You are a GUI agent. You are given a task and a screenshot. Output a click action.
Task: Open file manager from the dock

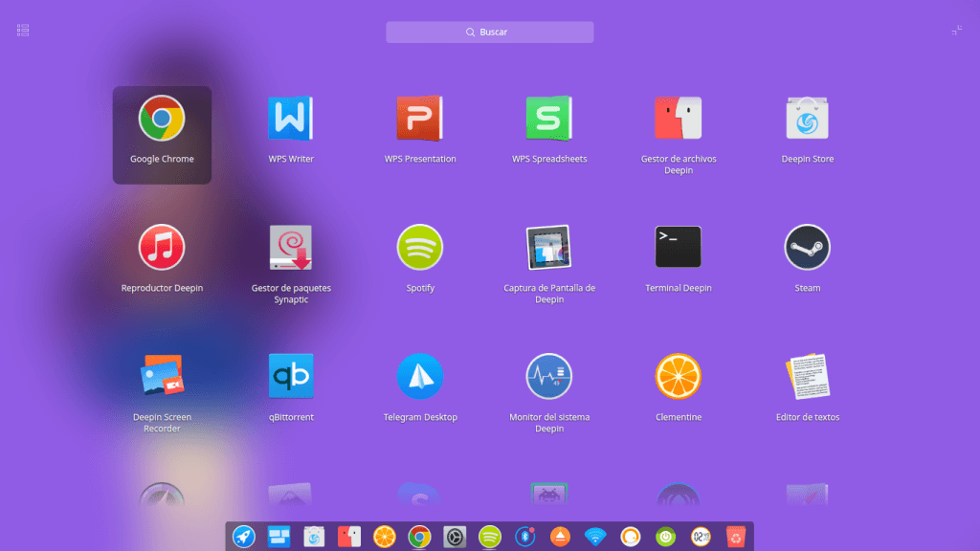pyautogui.click(x=348, y=537)
